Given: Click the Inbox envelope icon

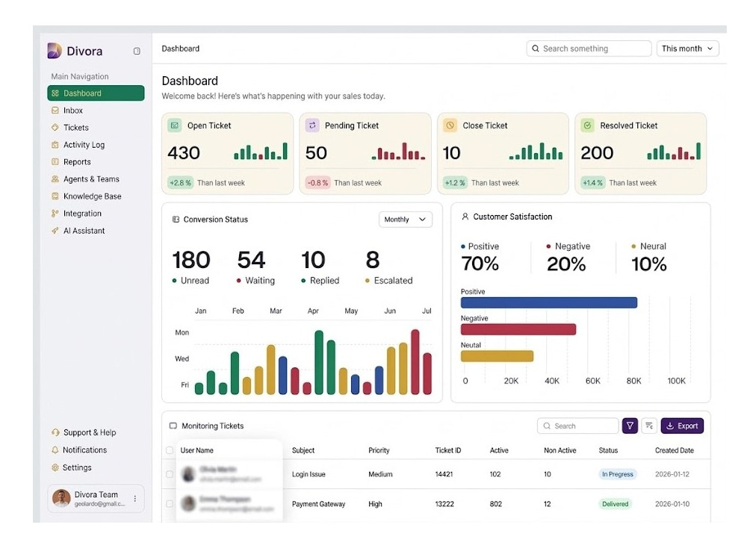Looking at the screenshot, I should pyautogui.click(x=55, y=111).
